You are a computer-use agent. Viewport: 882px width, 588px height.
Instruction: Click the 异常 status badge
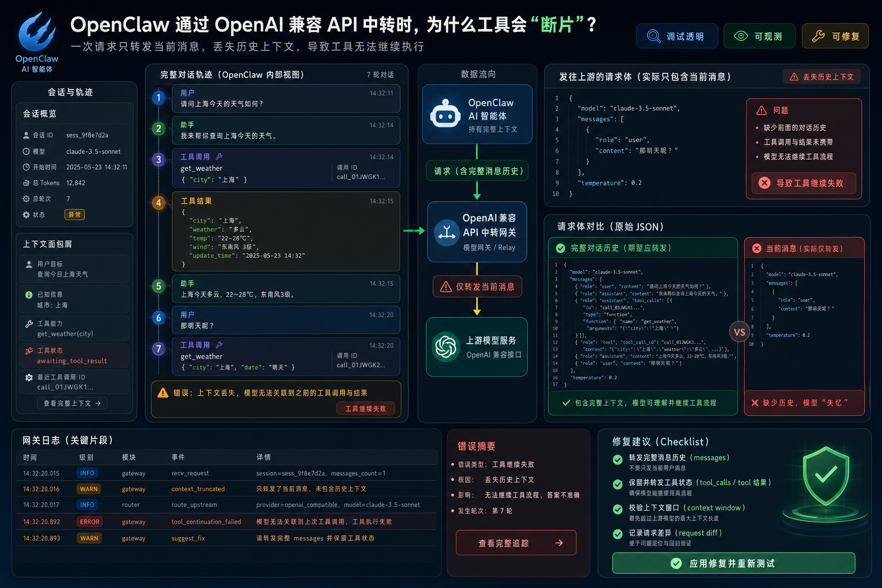pyautogui.click(x=75, y=215)
